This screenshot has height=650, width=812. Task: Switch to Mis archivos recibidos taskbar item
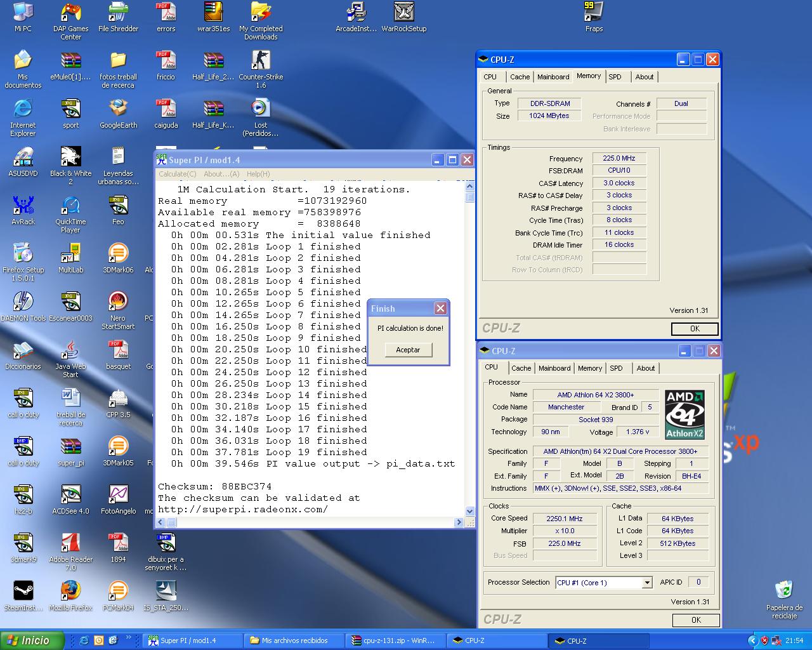[x=294, y=640]
